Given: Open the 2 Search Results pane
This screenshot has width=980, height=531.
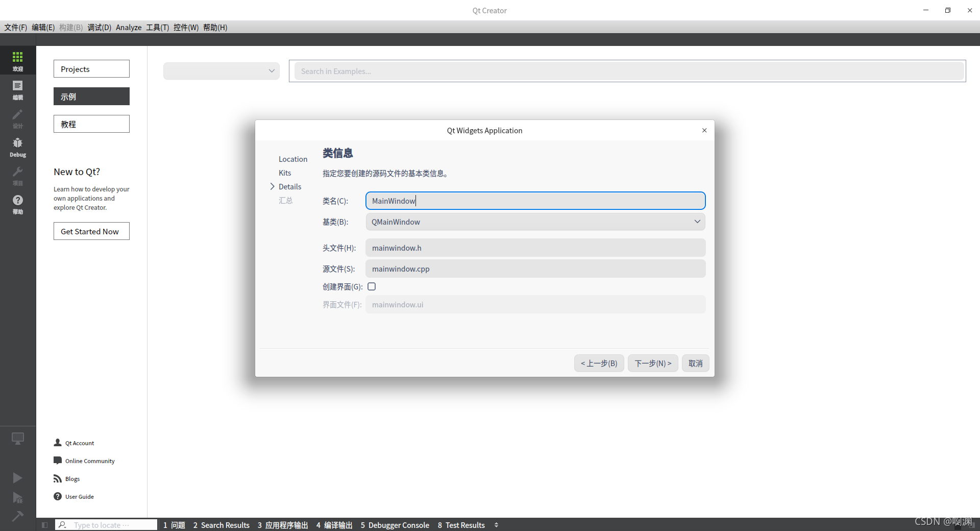Looking at the screenshot, I should (221, 525).
